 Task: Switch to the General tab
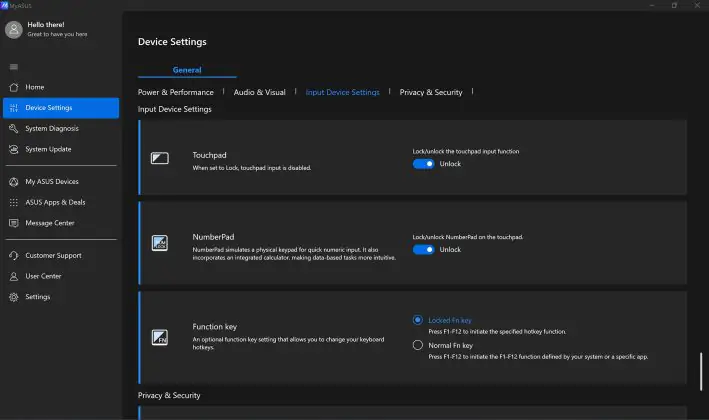coord(187,70)
